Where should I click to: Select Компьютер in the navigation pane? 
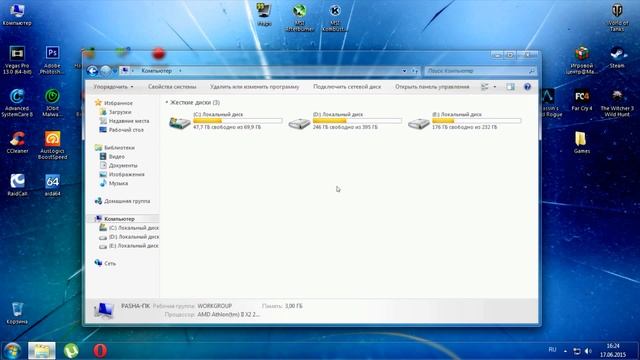coord(119,219)
